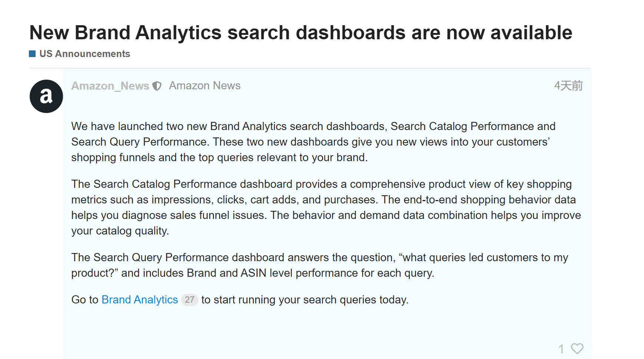Click "shopping funnels and the top queries" line
The width and height of the screenshot is (644, 359).
[219, 157]
